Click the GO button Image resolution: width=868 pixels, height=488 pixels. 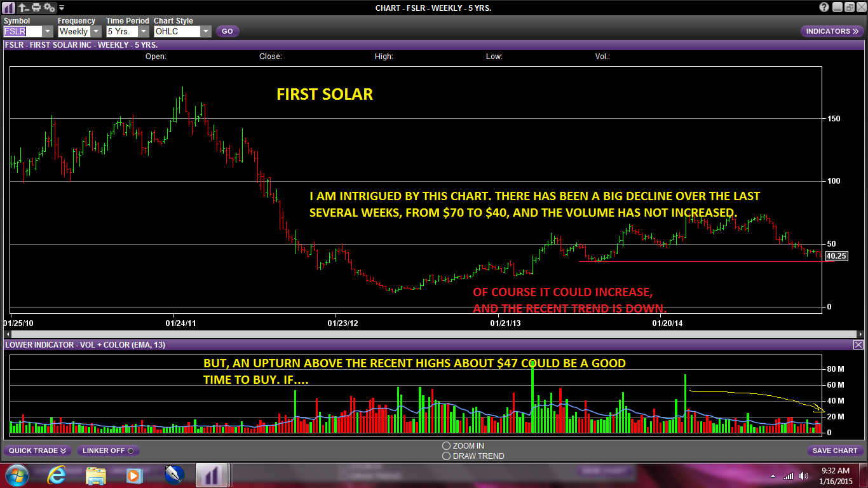227,31
